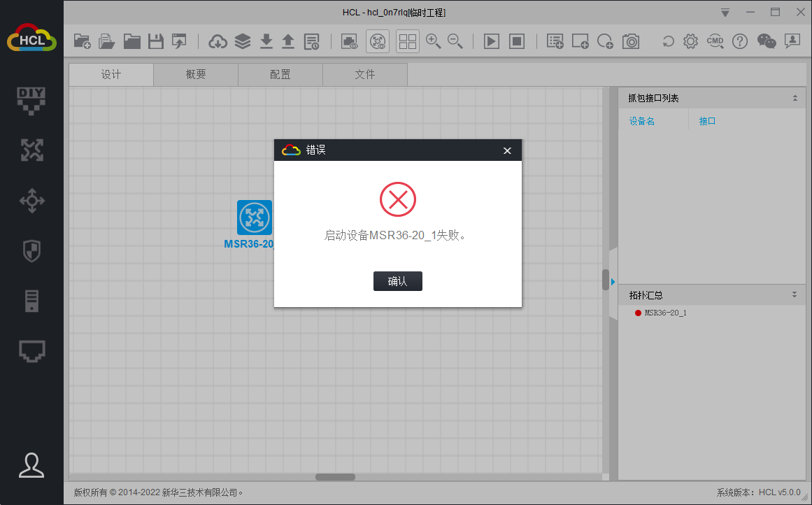812x505 pixels.
Task: Switch to the 配置 tab
Action: 280,75
